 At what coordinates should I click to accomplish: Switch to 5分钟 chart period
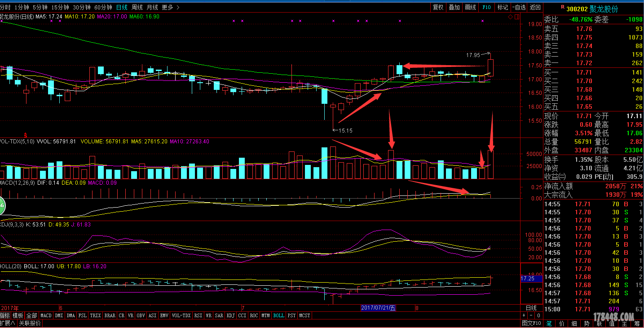click(40, 7)
